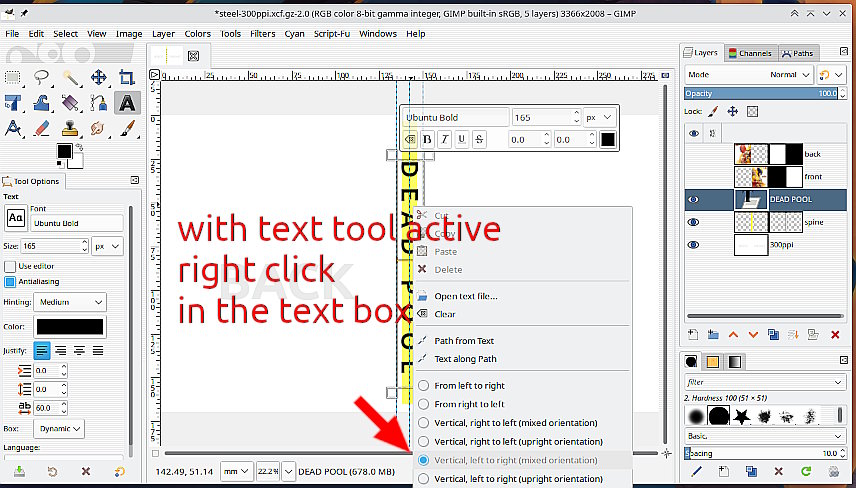Refresh the brushes list
The height and width of the screenshot is (488, 856).
(x=806, y=471)
